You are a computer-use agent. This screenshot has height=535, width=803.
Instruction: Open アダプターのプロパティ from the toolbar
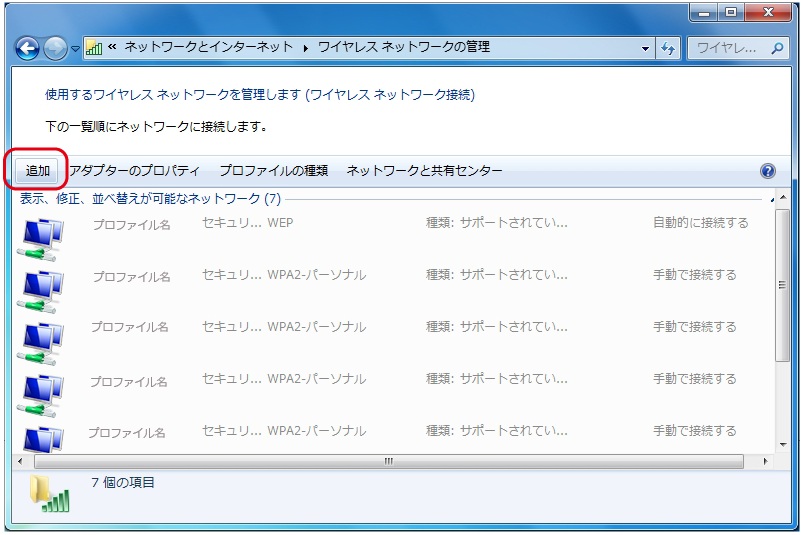click(x=134, y=171)
